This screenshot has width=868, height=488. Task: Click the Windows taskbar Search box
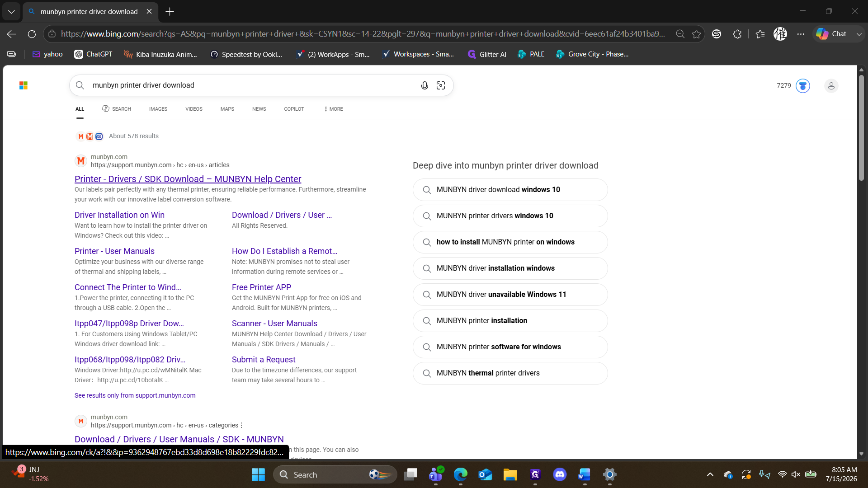335,474
